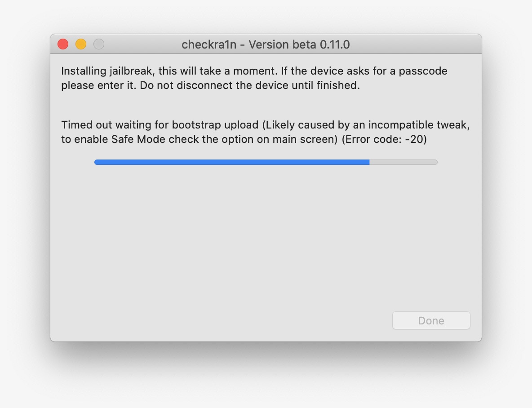Click the yellow minimize window control
532x408 pixels.
coord(81,44)
